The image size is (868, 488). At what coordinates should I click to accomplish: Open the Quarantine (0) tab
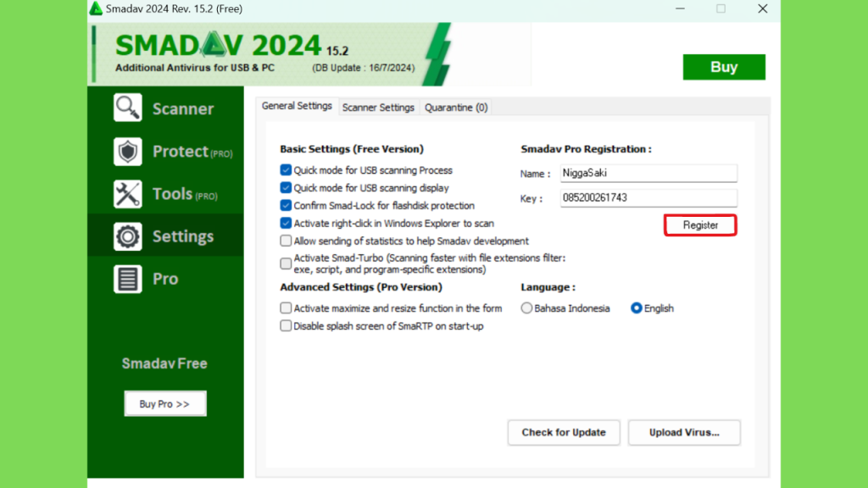point(456,108)
